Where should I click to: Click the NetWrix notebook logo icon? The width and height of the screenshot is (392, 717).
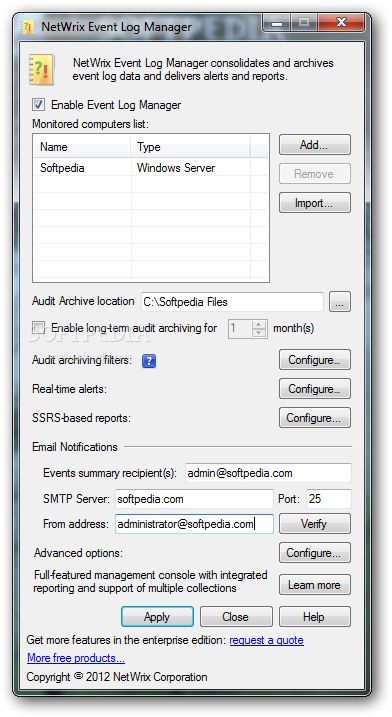coord(42,70)
